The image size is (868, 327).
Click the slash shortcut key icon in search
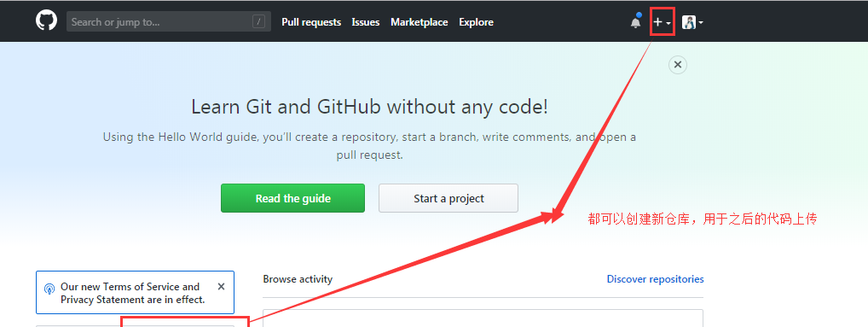[x=258, y=22]
